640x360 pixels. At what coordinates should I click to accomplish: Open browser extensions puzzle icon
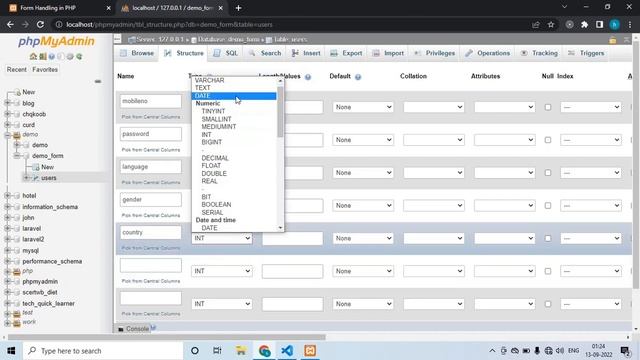[584, 24]
